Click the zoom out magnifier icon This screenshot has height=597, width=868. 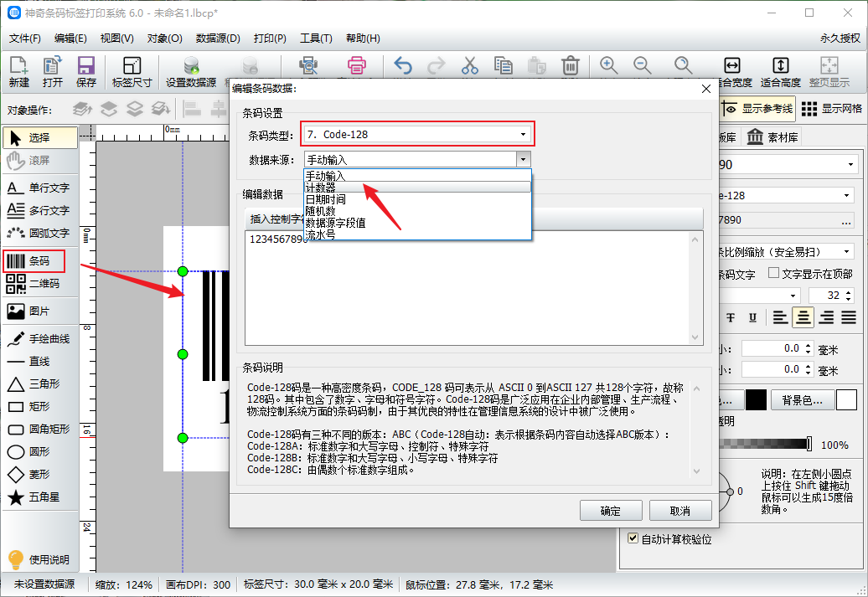642,65
